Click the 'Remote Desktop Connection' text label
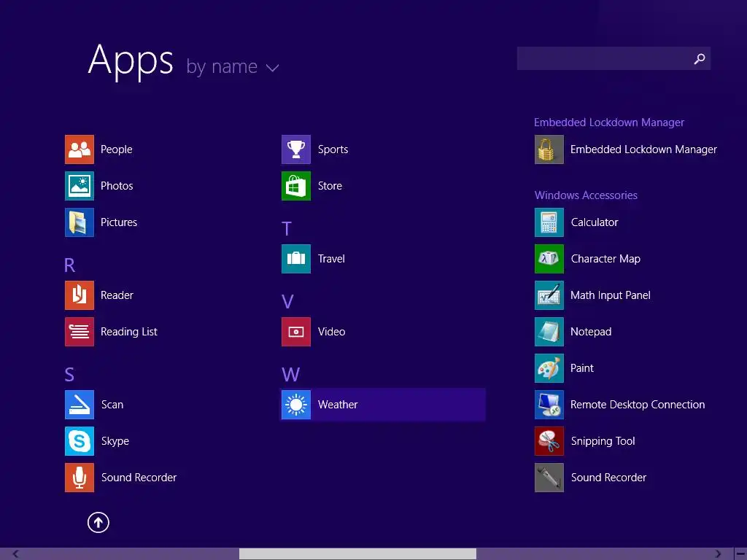 [638, 405]
